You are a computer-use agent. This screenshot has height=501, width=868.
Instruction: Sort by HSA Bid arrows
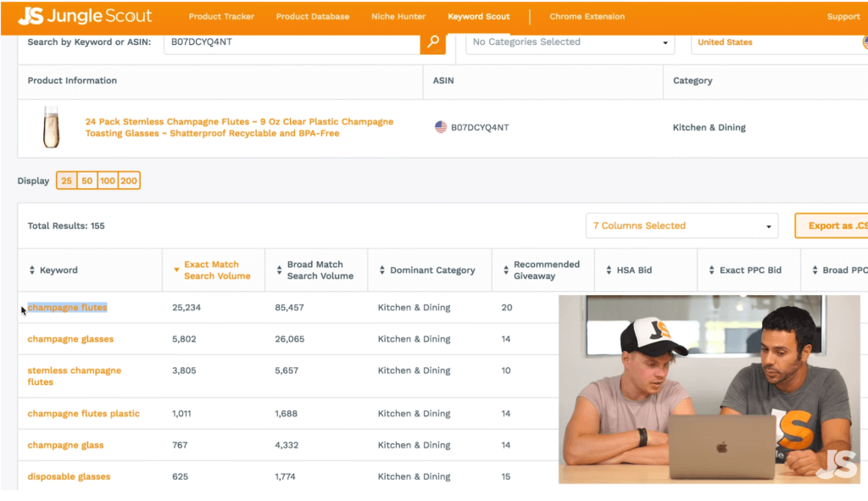(609, 270)
